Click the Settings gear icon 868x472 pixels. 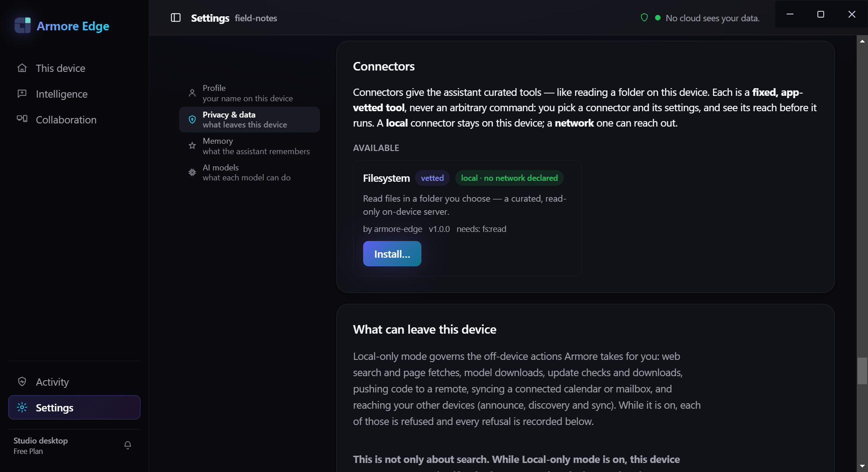tap(22, 407)
